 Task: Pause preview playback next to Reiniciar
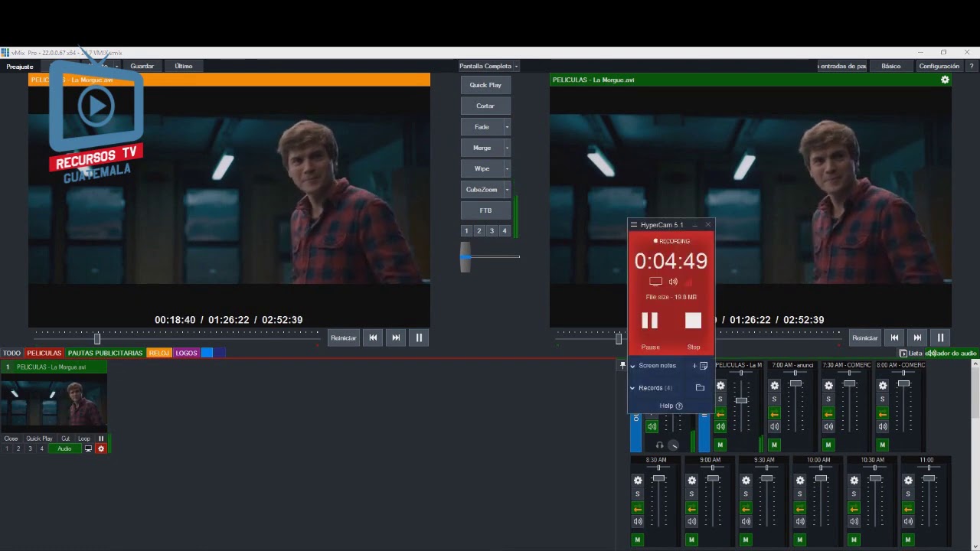(x=419, y=337)
